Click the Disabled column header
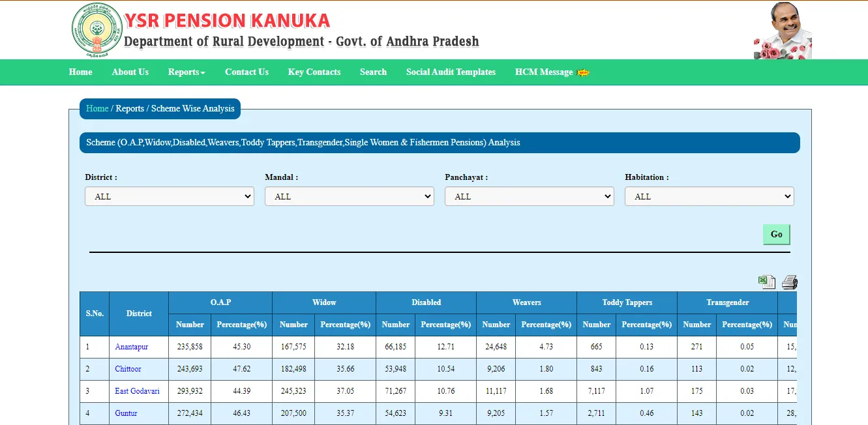Image resolution: width=868 pixels, height=425 pixels. pos(427,302)
